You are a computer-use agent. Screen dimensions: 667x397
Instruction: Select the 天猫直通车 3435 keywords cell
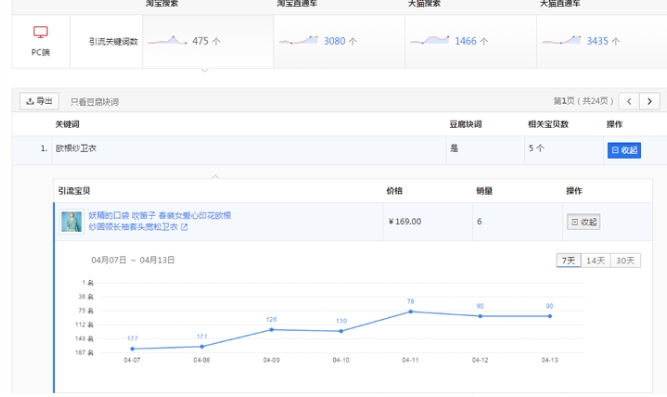click(x=601, y=41)
